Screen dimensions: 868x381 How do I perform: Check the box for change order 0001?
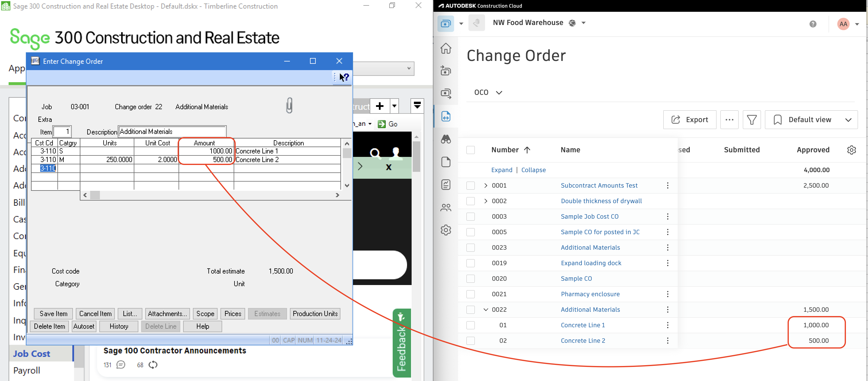click(x=470, y=185)
